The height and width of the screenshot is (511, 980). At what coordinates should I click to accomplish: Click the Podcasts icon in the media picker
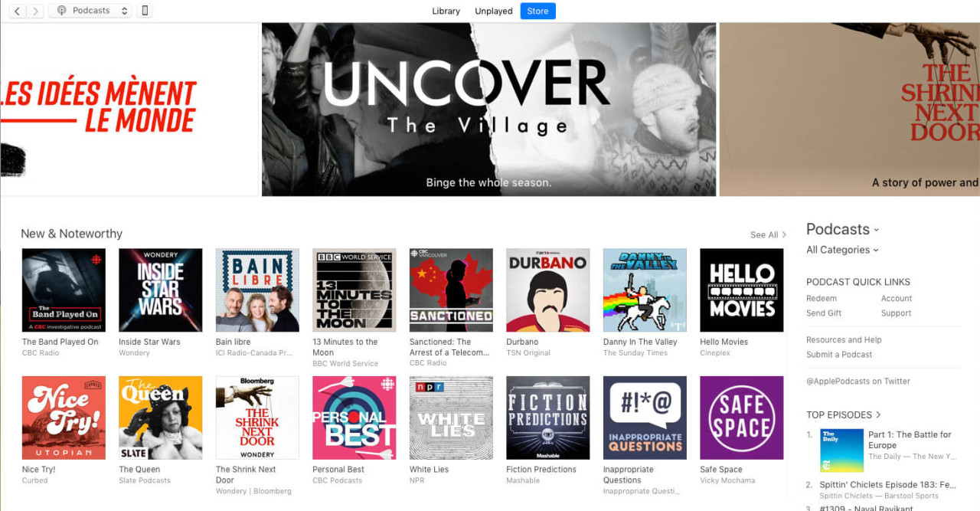pos(62,11)
